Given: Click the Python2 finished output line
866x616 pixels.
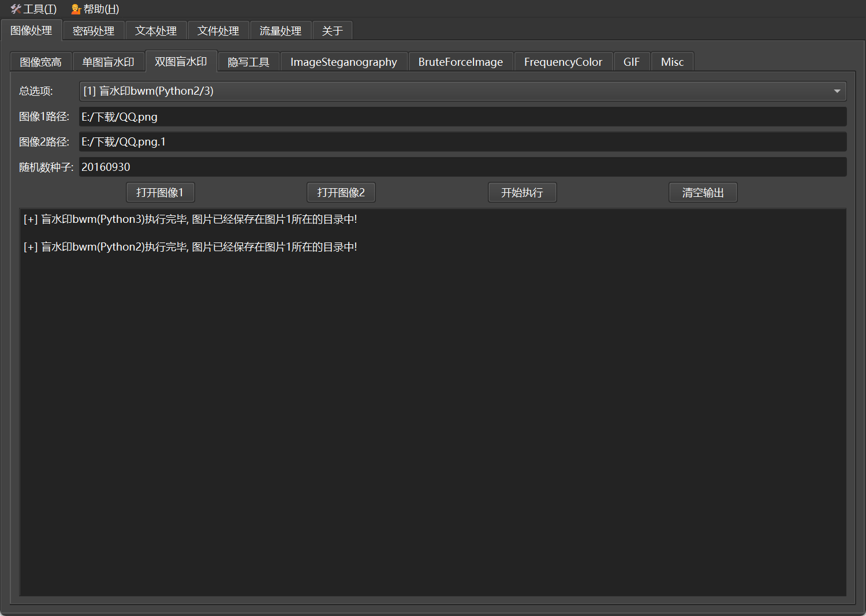Looking at the screenshot, I should click(191, 247).
